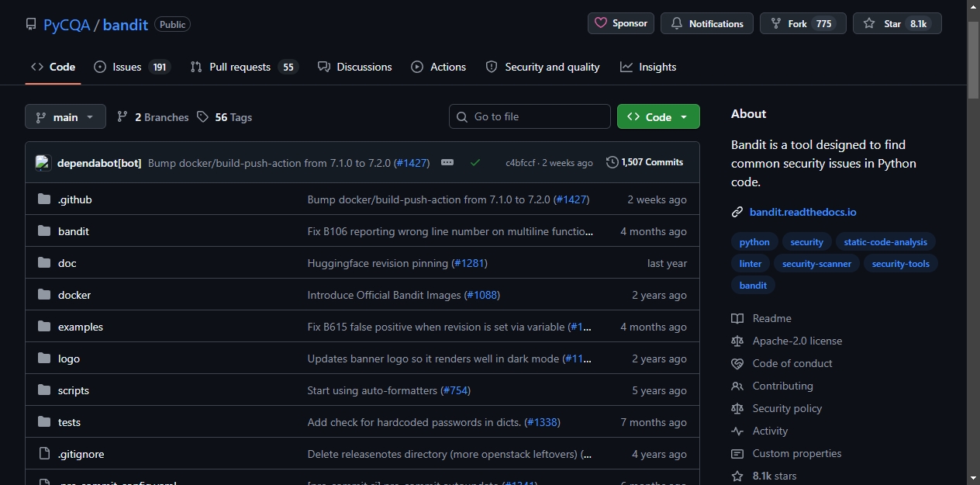Expand the main branch dropdown

[65, 116]
